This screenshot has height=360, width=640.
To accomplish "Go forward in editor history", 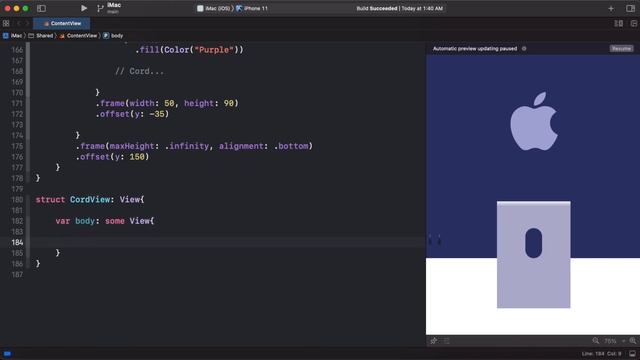I will pyautogui.click(x=27, y=24).
